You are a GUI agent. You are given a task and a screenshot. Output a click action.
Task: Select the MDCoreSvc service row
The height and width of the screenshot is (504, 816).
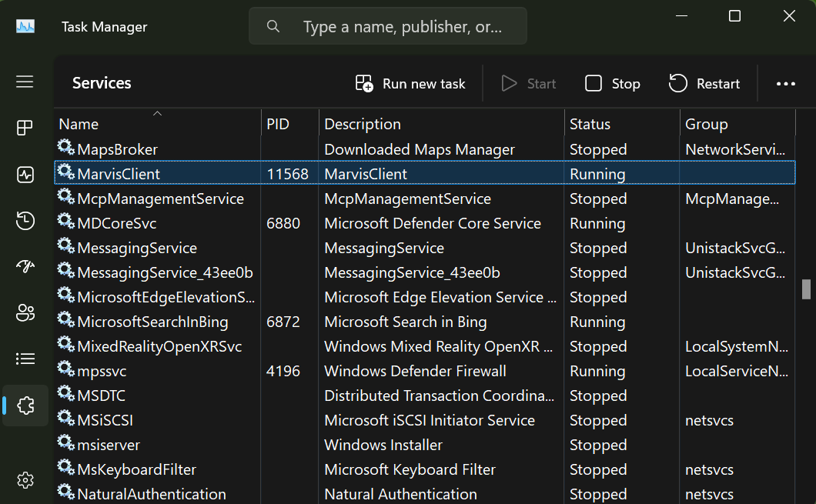308,223
